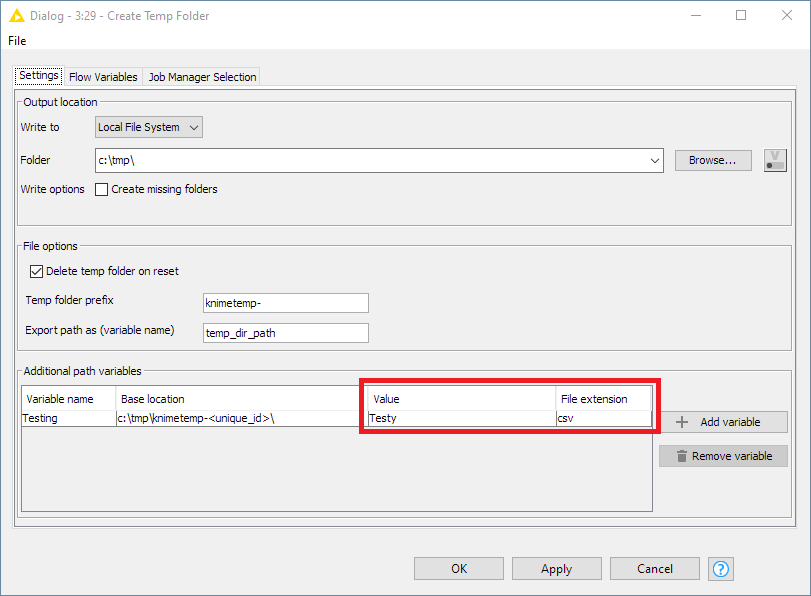Viewport: 811px width, 596px height.
Task: Click the Browse... button
Action: 713,160
